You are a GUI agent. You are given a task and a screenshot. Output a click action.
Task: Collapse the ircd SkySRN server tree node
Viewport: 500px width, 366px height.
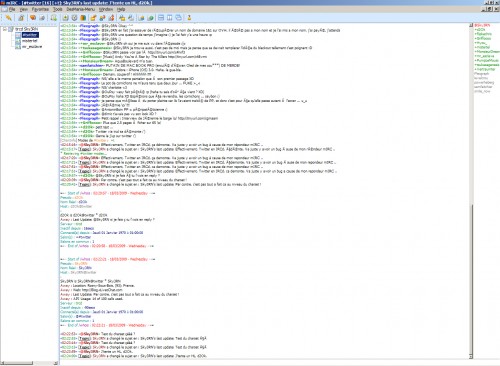click(x=5, y=29)
